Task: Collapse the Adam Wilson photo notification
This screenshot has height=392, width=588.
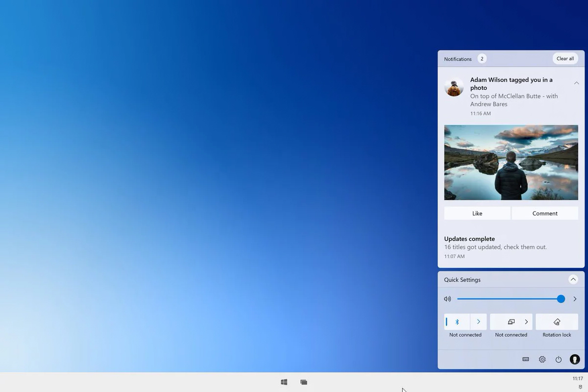Action: point(576,83)
